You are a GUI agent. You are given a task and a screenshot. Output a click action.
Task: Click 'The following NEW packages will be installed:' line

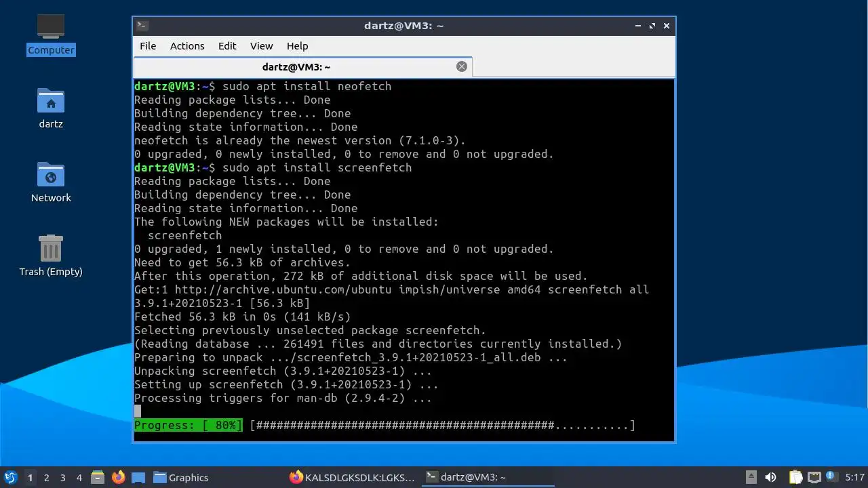point(287,222)
